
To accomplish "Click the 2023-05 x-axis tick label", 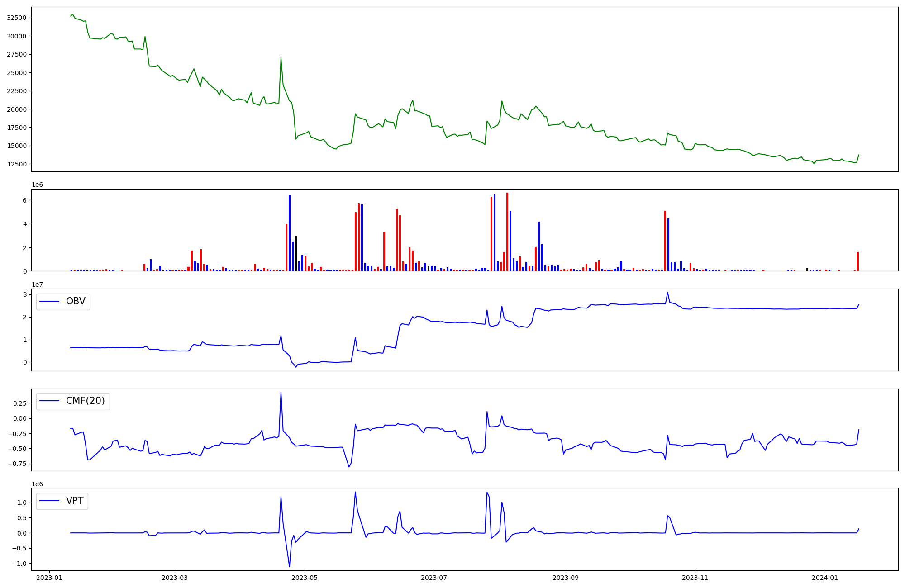I will (x=305, y=578).
